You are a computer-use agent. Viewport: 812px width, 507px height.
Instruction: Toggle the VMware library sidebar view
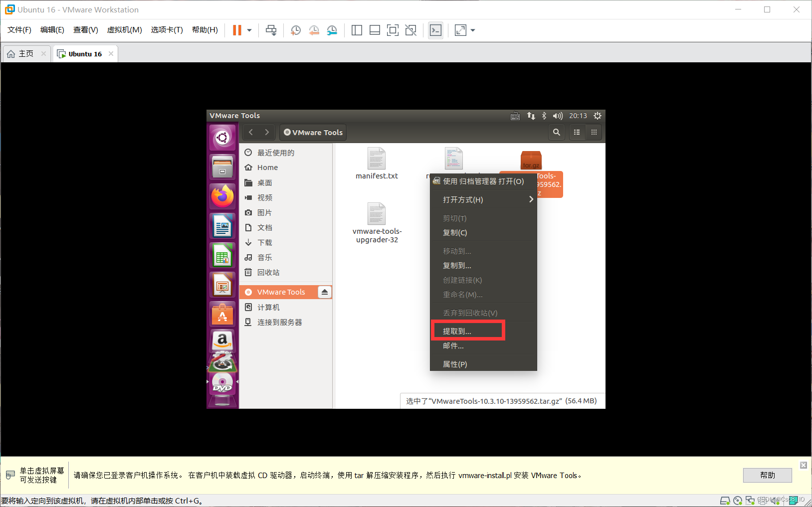click(x=357, y=30)
